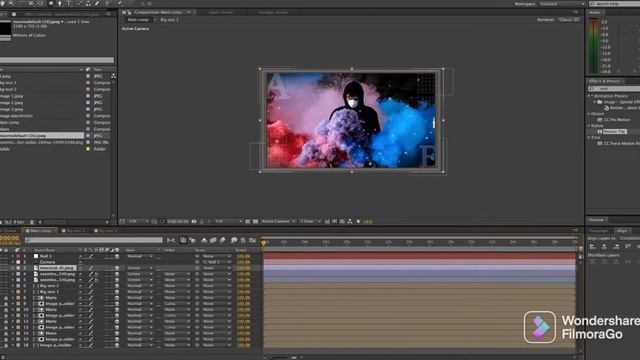The height and width of the screenshot is (360, 640).
Task: Expand layer 1 Null 1 properties
Action: tap(13, 256)
